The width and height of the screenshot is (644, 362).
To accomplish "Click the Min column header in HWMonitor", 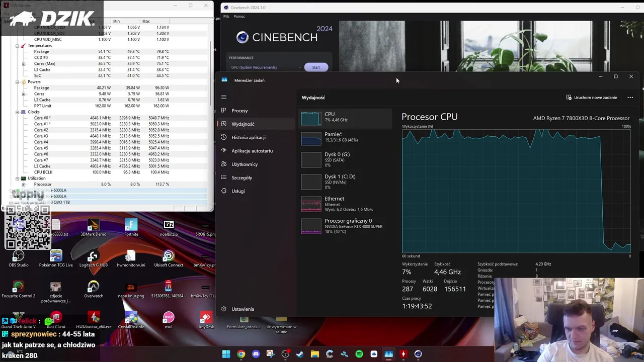I will coord(126,21).
